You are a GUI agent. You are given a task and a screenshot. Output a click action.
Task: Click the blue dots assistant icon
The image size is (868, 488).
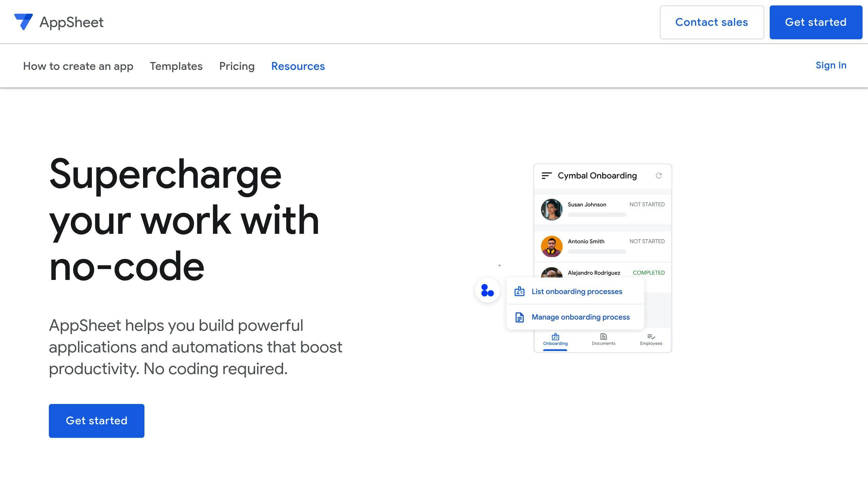coord(487,290)
